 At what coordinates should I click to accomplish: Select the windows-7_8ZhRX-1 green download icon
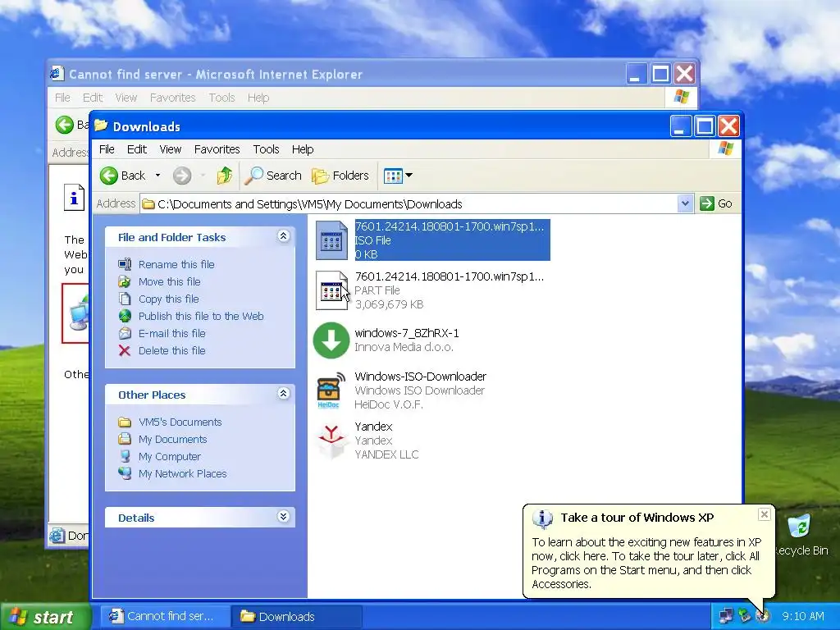click(331, 340)
